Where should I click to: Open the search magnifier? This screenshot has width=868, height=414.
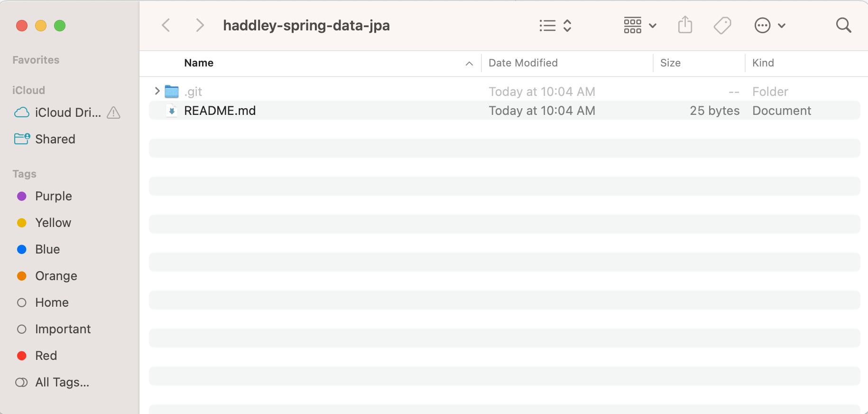(843, 25)
